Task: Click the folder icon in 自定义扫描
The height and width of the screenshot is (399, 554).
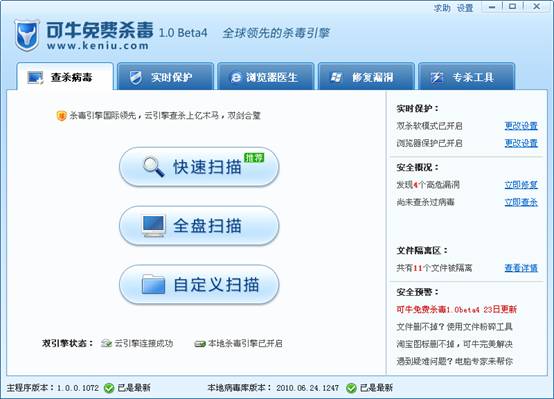Action: (153, 284)
